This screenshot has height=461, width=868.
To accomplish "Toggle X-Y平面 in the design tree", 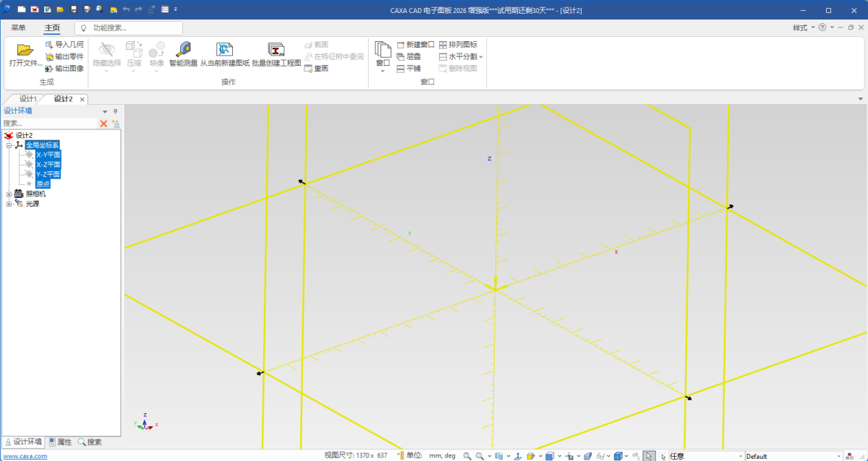I will coord(48,155).
